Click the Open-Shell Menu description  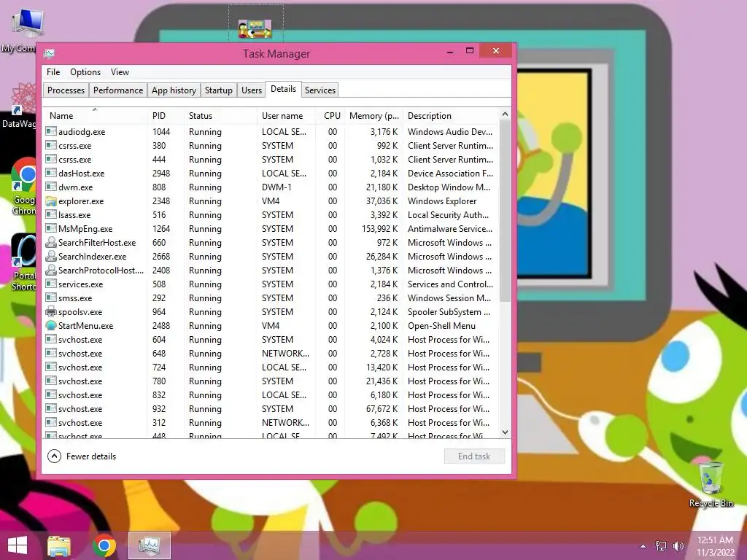coord(441,326)
